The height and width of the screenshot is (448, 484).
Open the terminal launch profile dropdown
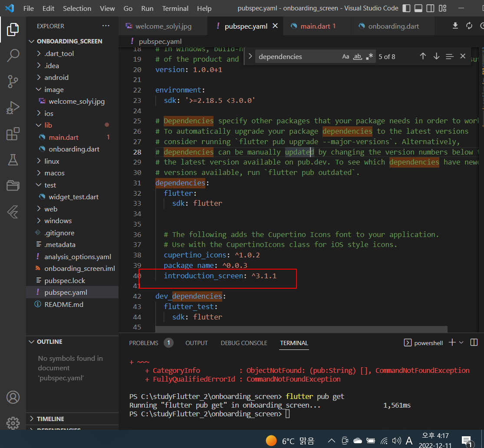461,343
